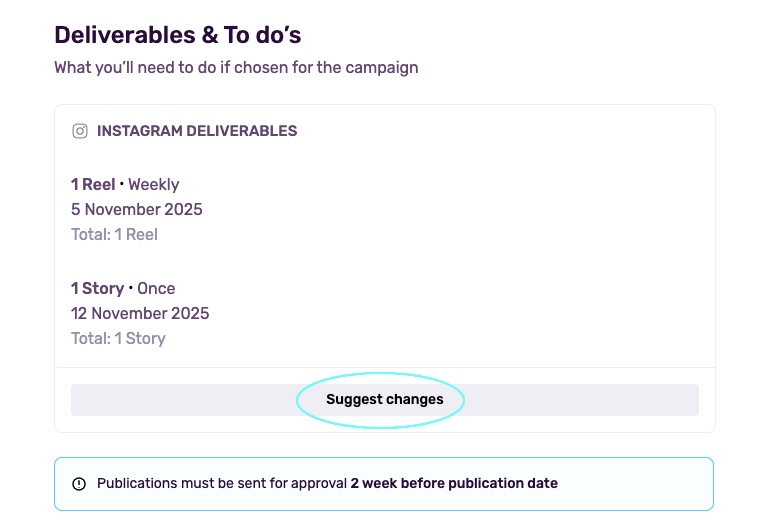Select the bold "1 Story" deliverable
The width and height of the screenshot is (770, 532).
97,288
